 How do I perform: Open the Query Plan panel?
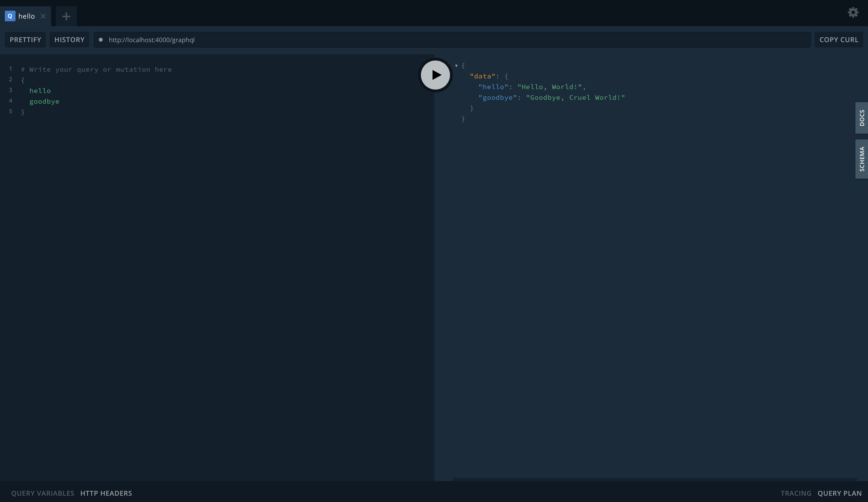click(839, 493)
